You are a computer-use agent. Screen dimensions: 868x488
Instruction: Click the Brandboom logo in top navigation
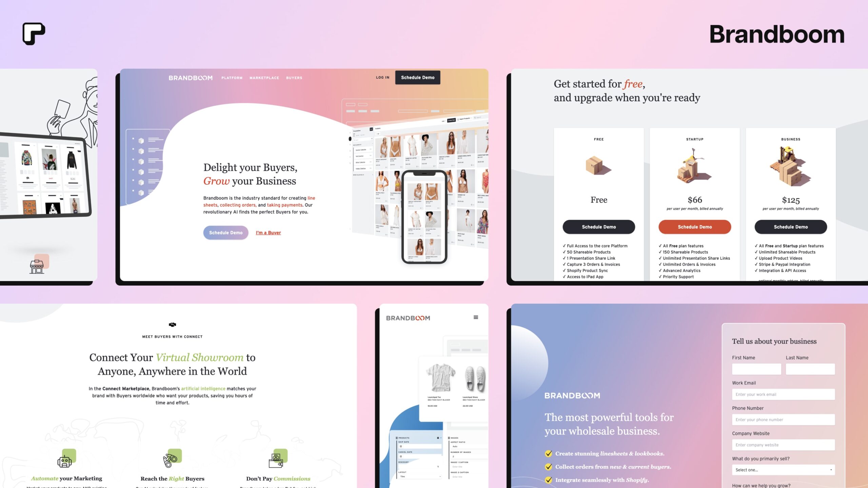click(x=189, y=77)
